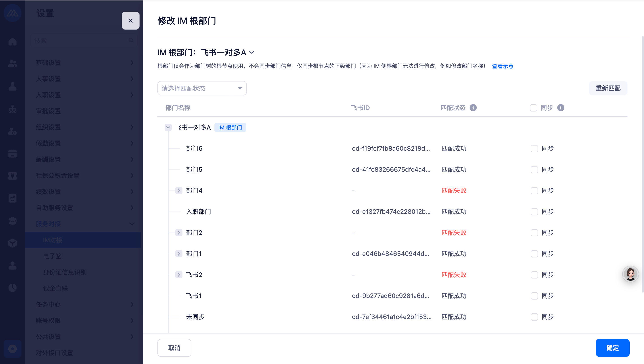644x364 pixels.
Task: Confirm with the 确定 button
Action: click(612, 348)
